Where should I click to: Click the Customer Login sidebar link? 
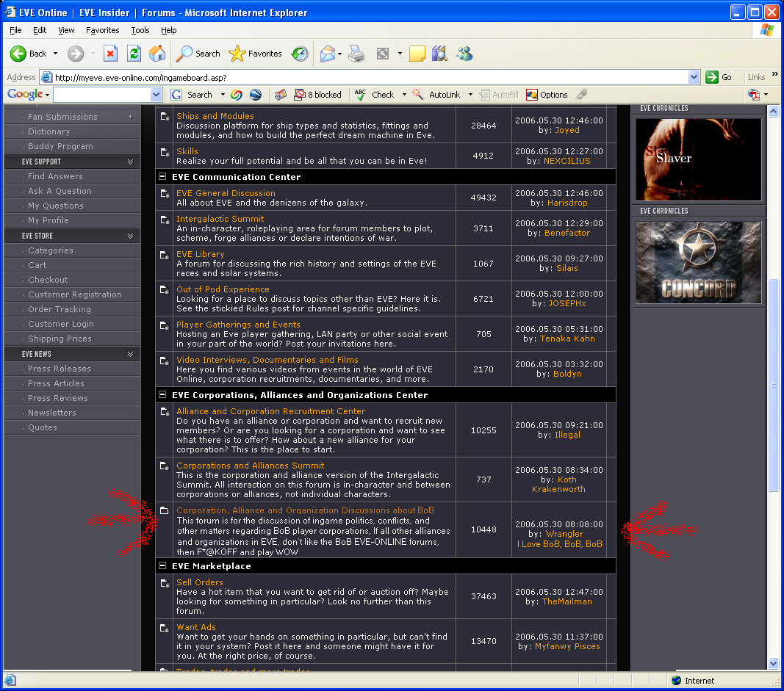60,323
